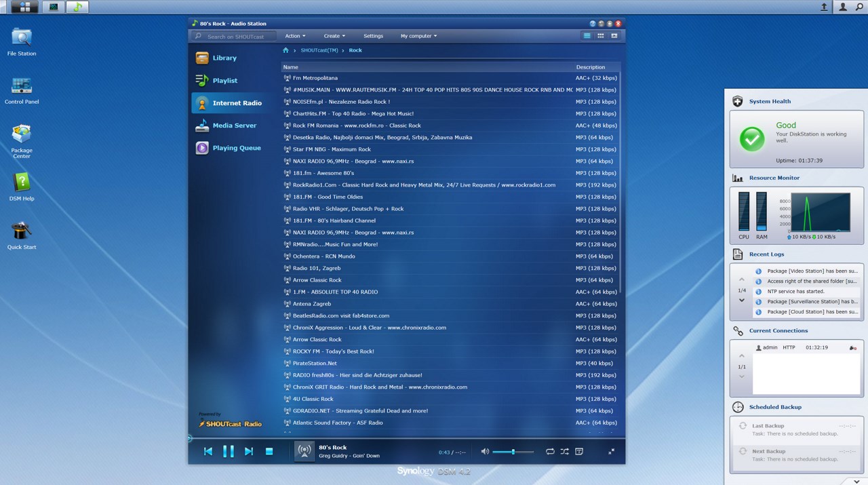
Task: Open Audio Station help question-mark icon
Action: click(593, 23)
